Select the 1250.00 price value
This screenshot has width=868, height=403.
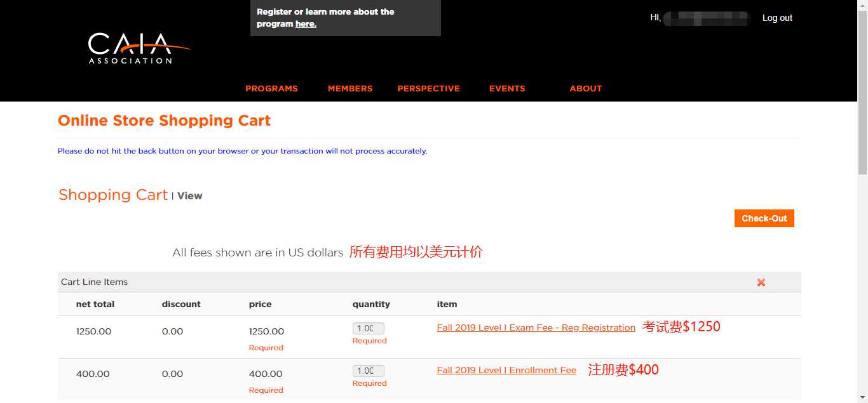[x=266, y=331]
